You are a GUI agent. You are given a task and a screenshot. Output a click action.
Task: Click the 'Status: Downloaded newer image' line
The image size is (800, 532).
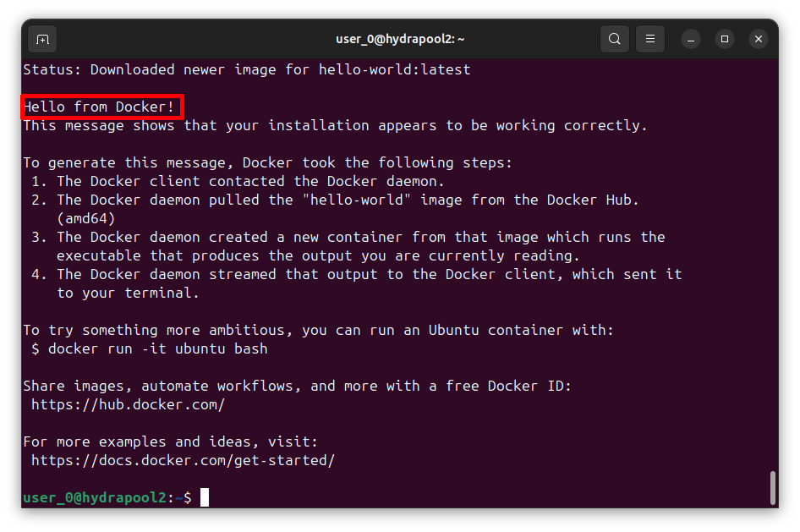(246, 69)
